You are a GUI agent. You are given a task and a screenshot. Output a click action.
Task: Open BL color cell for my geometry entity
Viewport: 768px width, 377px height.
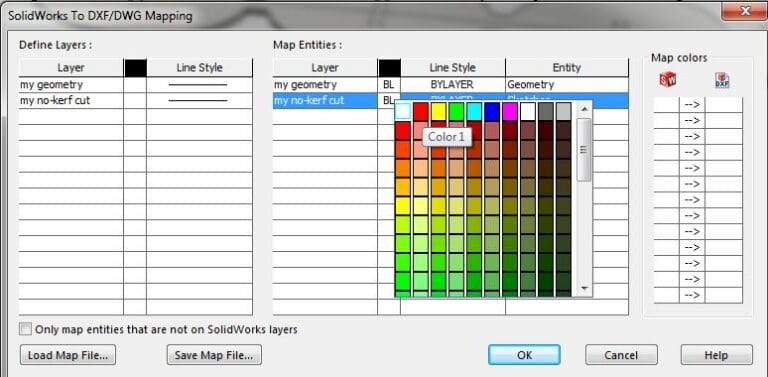click(389, 85)
